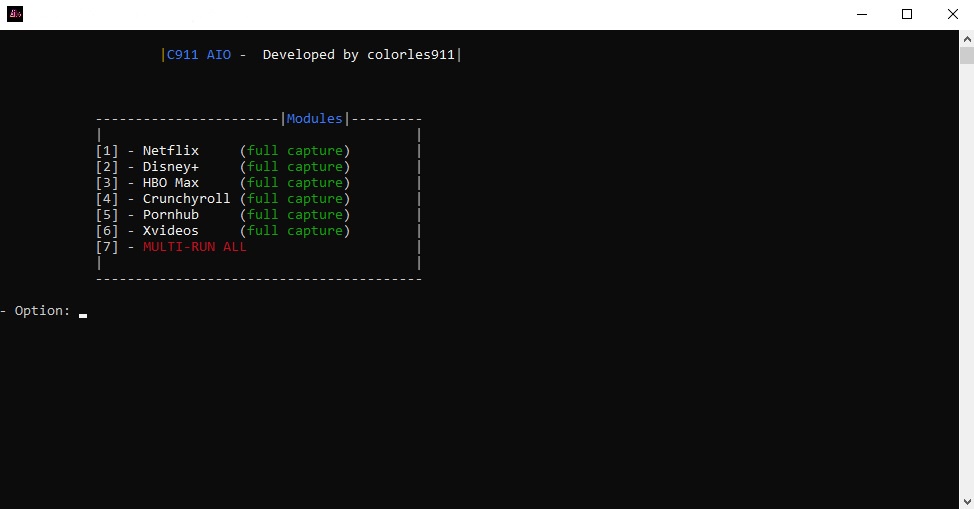Click the Option input cursor

coord(83,315)
